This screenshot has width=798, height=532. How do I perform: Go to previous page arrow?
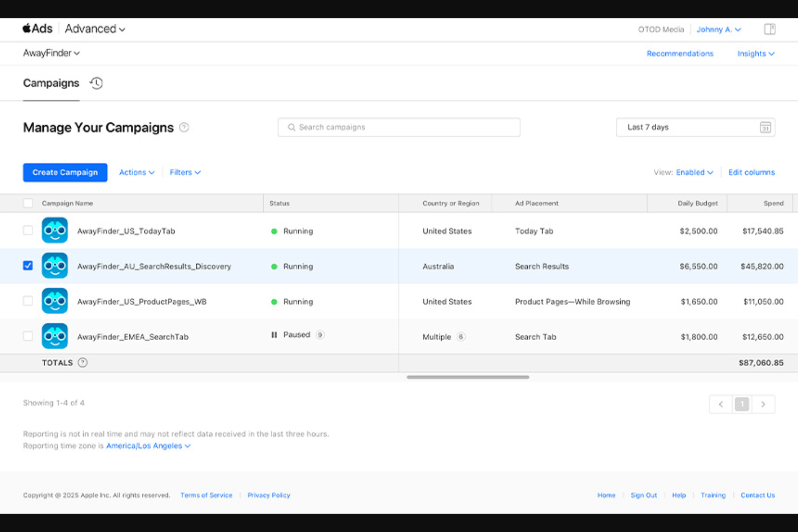tap(720, 404)
